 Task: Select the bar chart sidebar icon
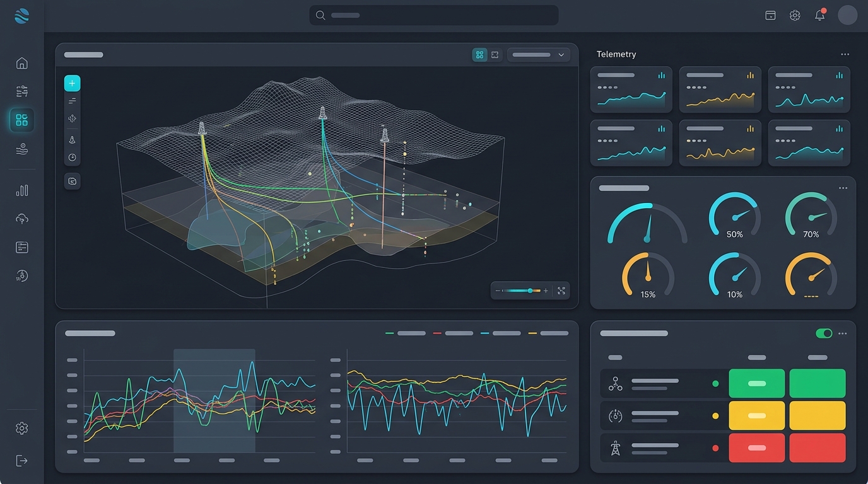pos(21,190)
